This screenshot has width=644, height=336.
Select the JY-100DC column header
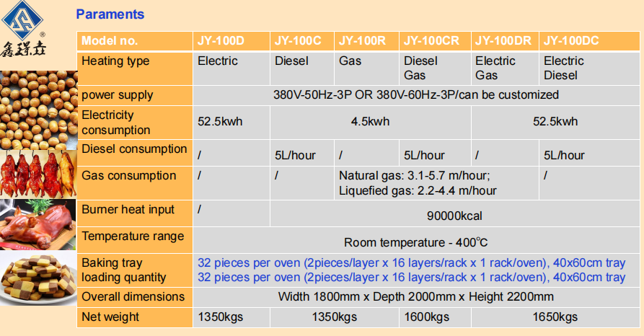click(571, 41)
